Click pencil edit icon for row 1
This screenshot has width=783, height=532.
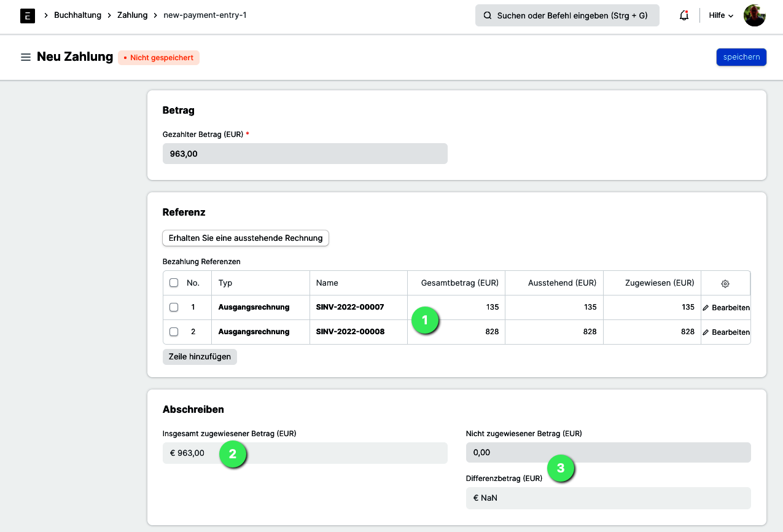pos(706,307)
